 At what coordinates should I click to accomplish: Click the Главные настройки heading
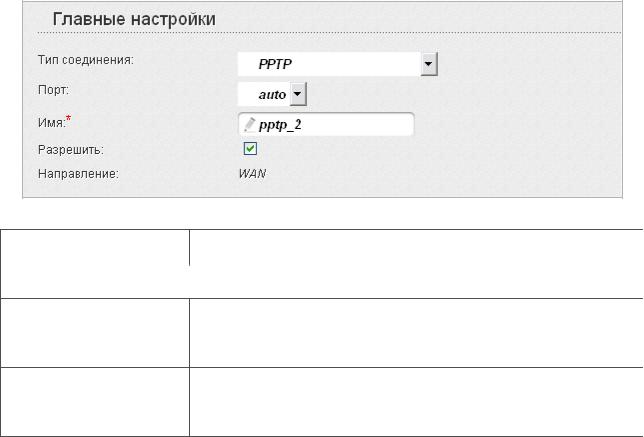tap(134, 19)
